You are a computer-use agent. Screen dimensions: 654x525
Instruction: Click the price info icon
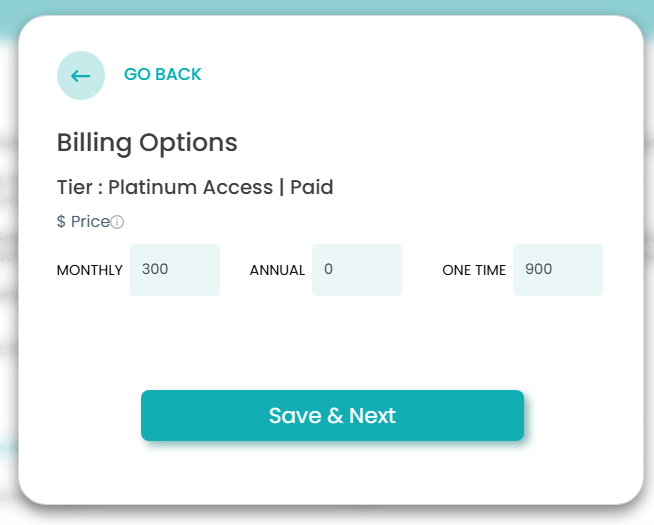117,222
